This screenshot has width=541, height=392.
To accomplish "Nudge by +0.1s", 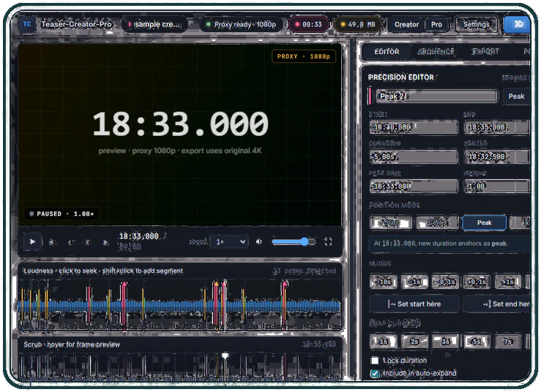I will (477, 282).
